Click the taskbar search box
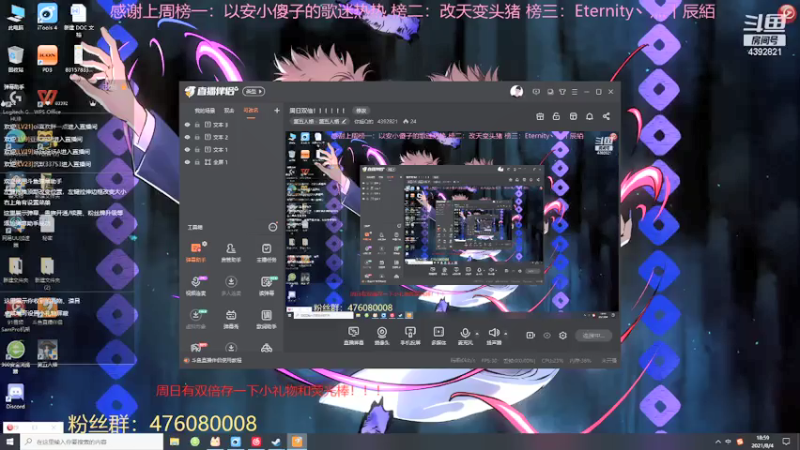 [x=92, y=442]
